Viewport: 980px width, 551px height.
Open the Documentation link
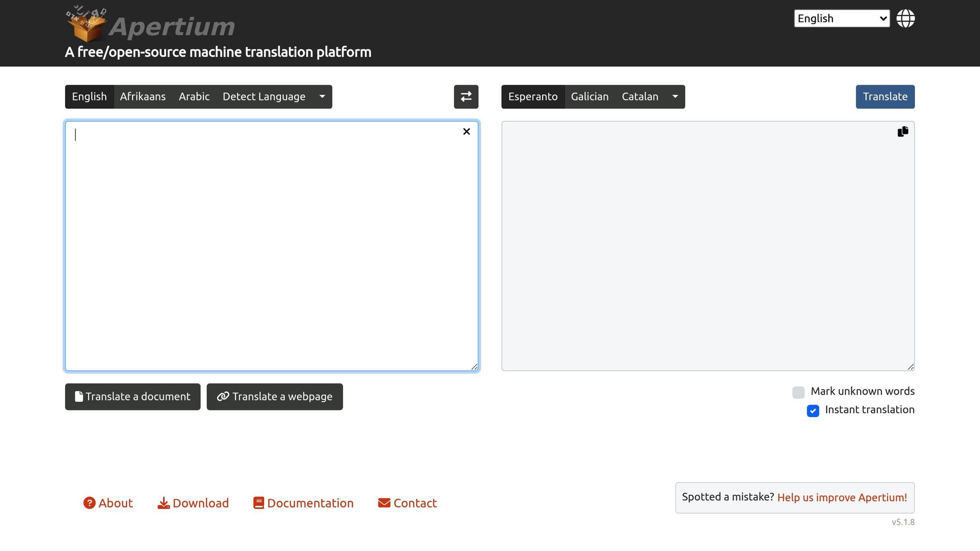click(303, 503)
